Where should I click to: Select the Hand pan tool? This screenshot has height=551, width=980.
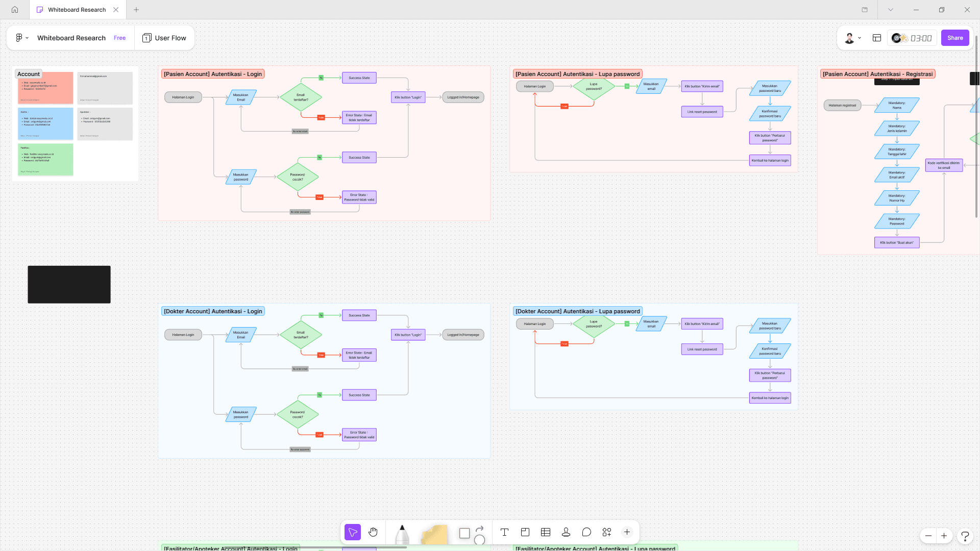click(373, 533)
